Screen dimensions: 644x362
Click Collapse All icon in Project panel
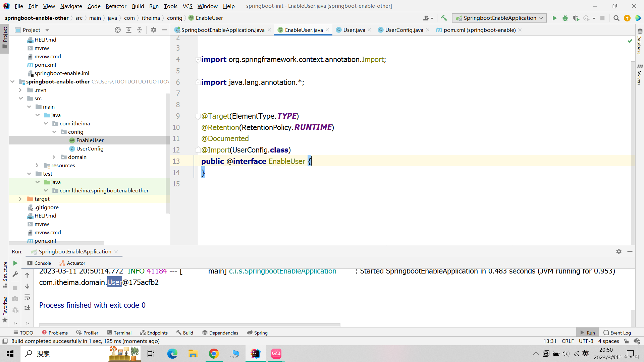pos(140,30)
